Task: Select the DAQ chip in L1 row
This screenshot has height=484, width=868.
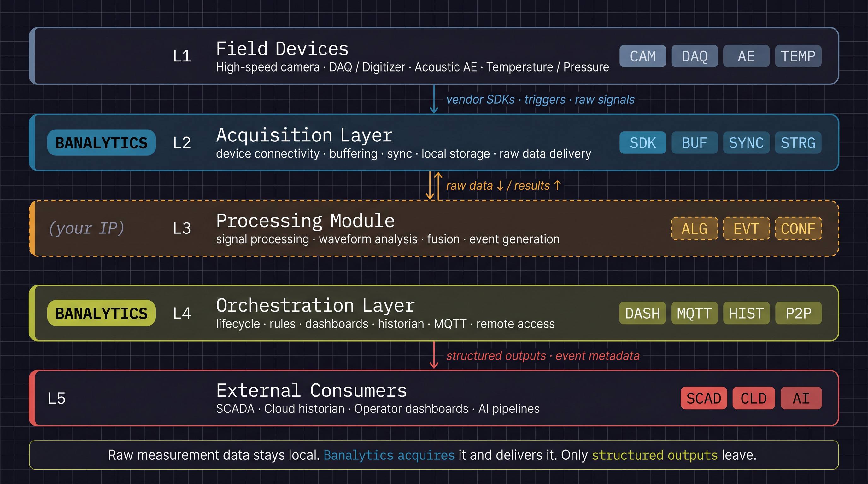Action: click(695, 56)
